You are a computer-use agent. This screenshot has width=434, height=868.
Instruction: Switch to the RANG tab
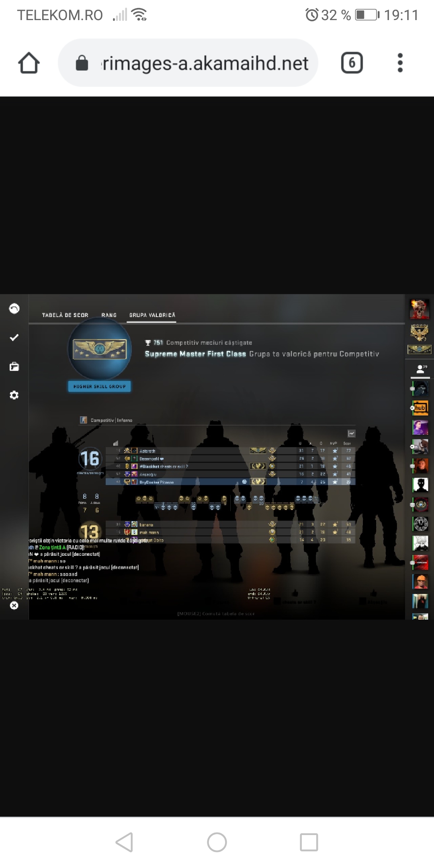point(109,315)
